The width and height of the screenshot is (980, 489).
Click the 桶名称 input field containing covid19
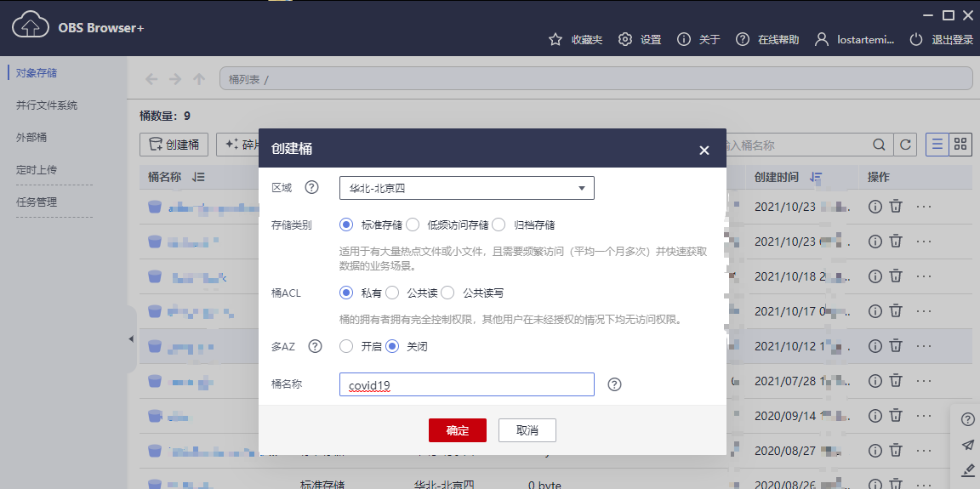466,384
